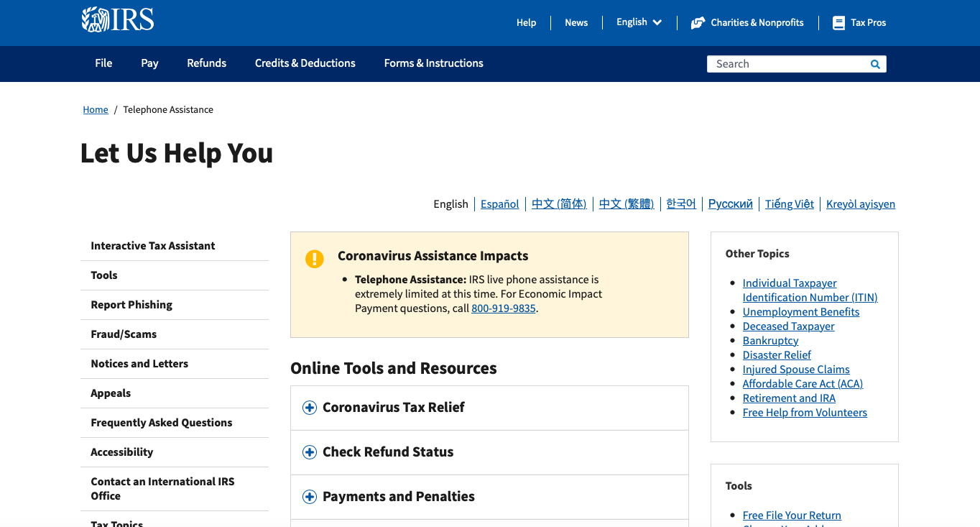Select Accessibility in the sidebar

(122, 452)
